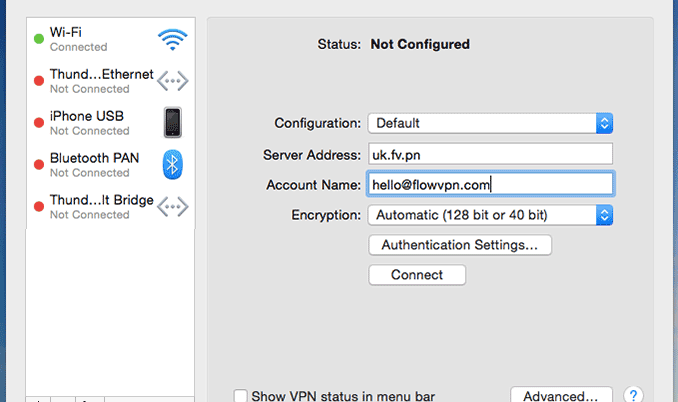Click into the Server Address field
The width and height of the screenshot is (678, 402).
[489, 154]
